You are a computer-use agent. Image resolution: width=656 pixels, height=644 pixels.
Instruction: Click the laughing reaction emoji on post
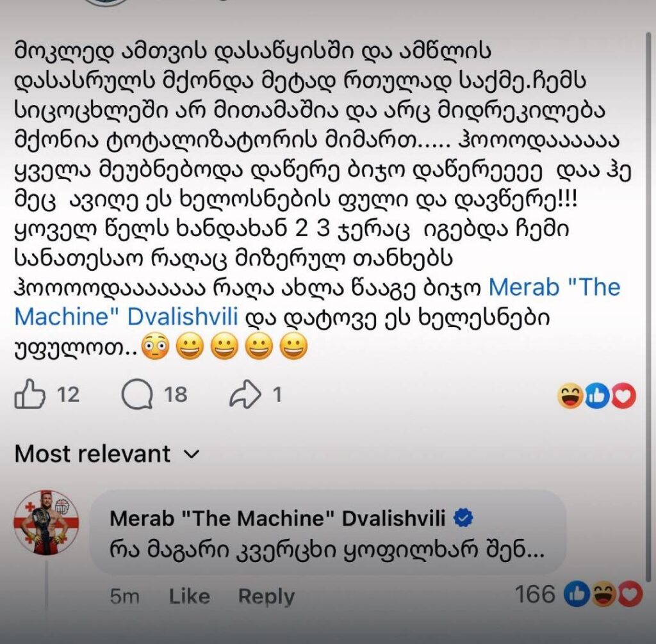pyautogui.click(x=570, y=396)
